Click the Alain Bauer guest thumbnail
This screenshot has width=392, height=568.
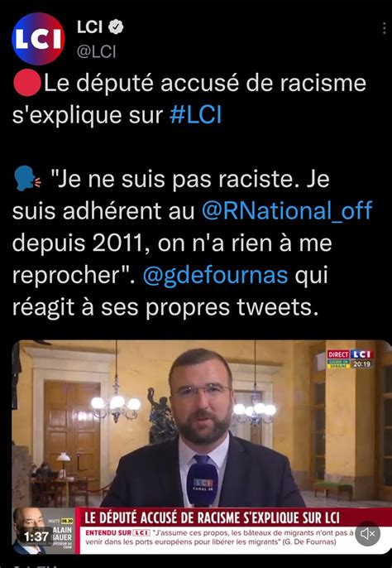pyautogui.click(x=43, y=531)
